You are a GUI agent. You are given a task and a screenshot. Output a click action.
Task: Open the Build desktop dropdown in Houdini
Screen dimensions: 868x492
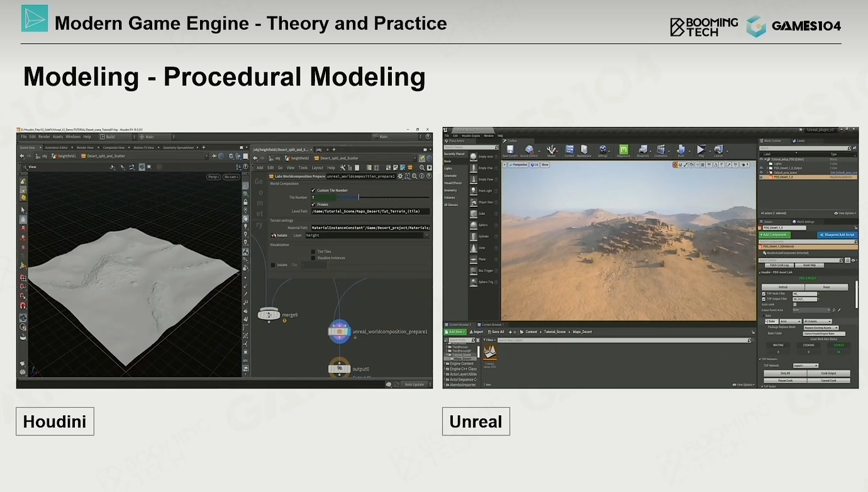[118, 136]
